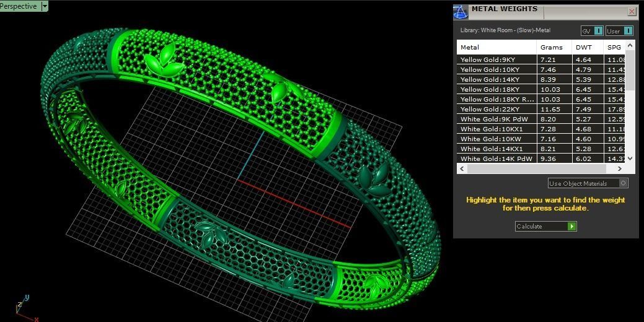644x322 pixels.
Task: Select the Yellow Gold:14KY row
Action: tap(541, 79)
